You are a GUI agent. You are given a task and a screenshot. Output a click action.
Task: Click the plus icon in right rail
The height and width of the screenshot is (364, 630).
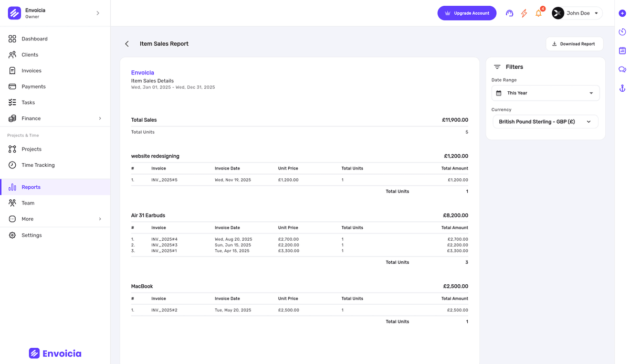point(622,13)
